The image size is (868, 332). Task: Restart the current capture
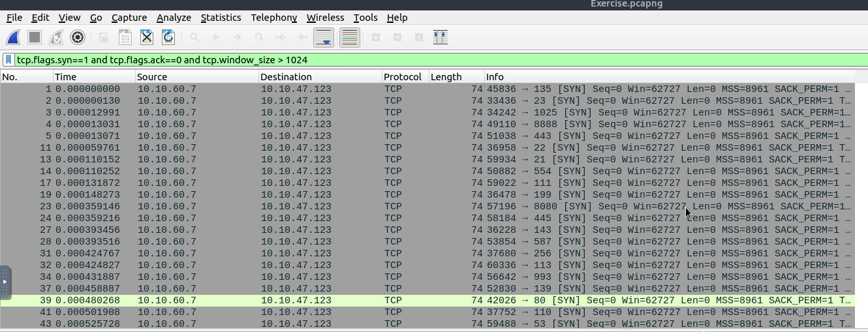click(x=56, y=38)
